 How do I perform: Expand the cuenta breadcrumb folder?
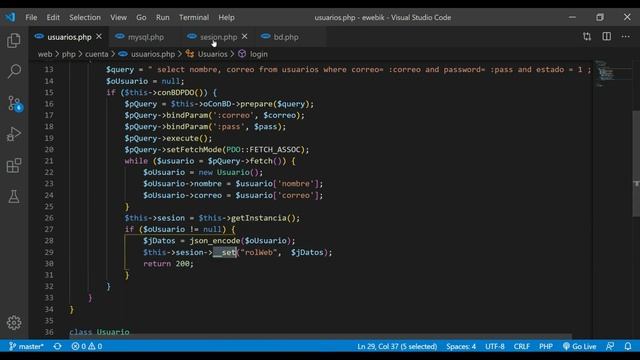click(97, 54)
